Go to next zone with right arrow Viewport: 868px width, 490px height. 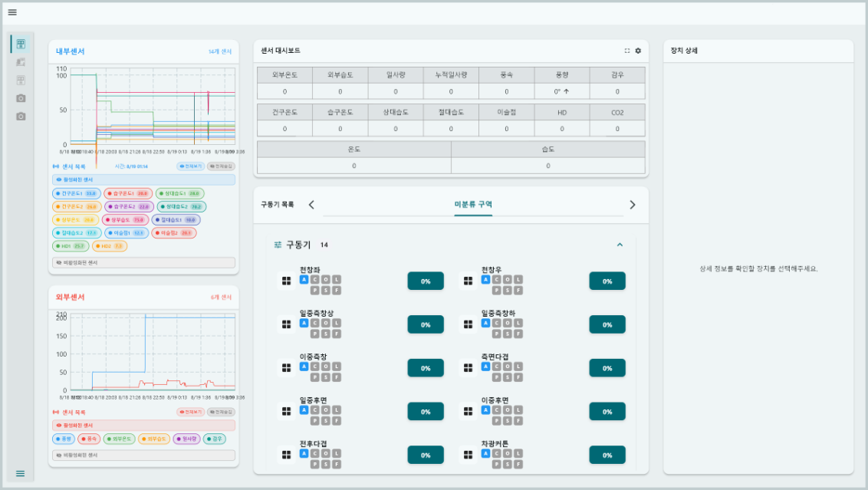(632, 205)
